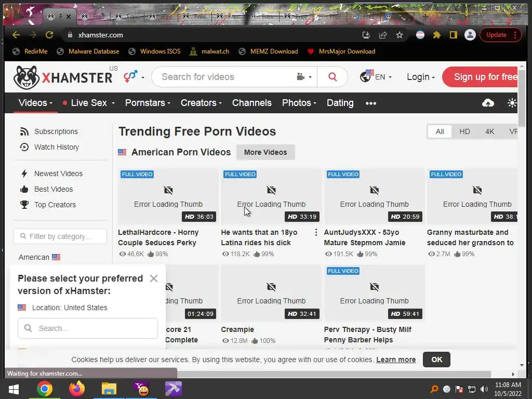Click the Sign up for free button
The image size is (532, 399).
pyautogui.click(x=480, y=77)
